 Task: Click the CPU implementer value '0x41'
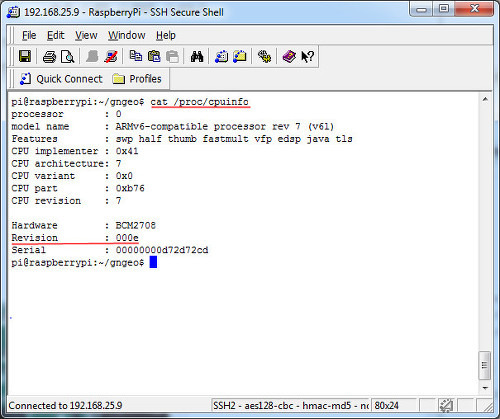[127, 151]
